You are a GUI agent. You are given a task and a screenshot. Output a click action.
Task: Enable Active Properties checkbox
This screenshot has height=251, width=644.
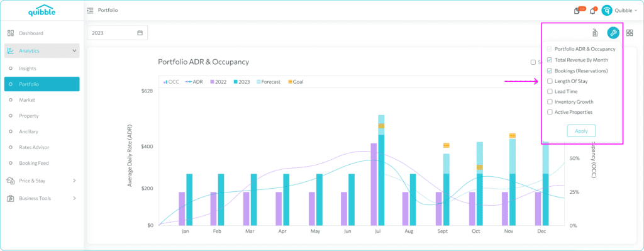(550, 112)
